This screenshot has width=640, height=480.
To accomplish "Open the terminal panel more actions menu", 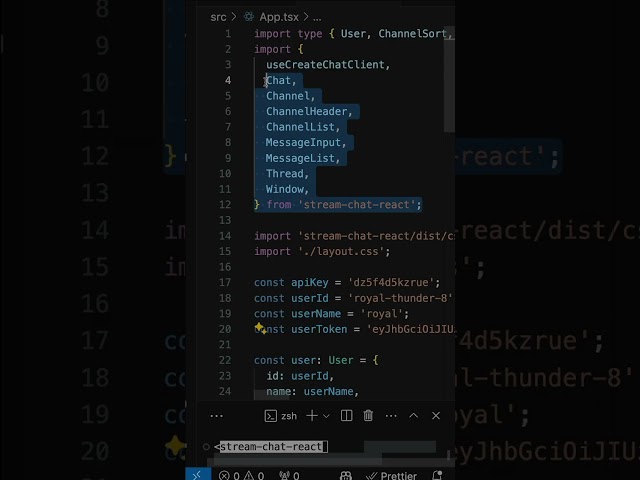I will (x=391, y=416).
